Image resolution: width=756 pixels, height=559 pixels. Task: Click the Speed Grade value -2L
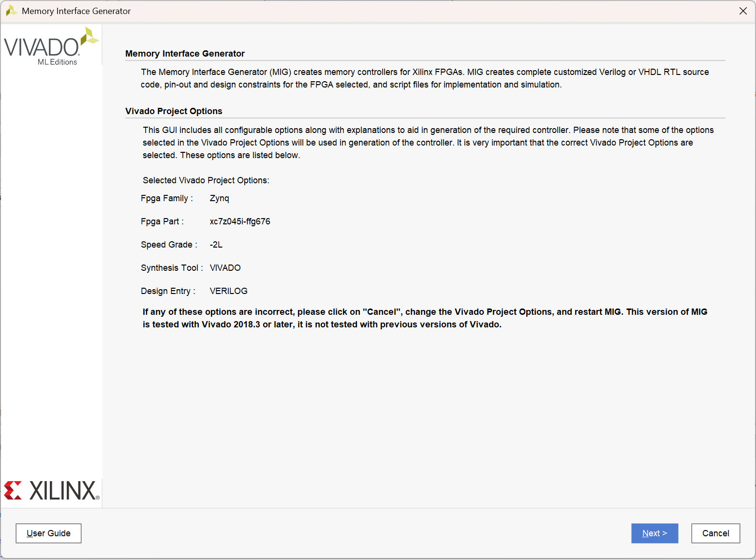216,245
